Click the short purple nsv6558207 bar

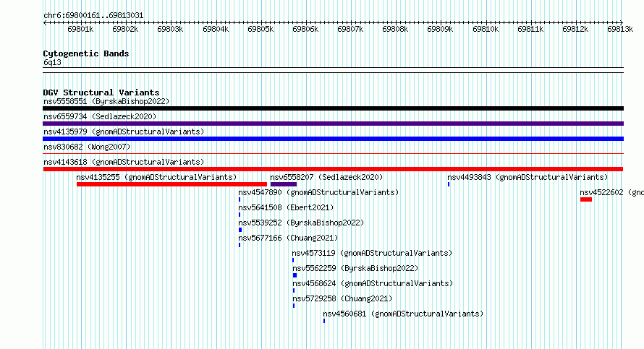[284, 184]
